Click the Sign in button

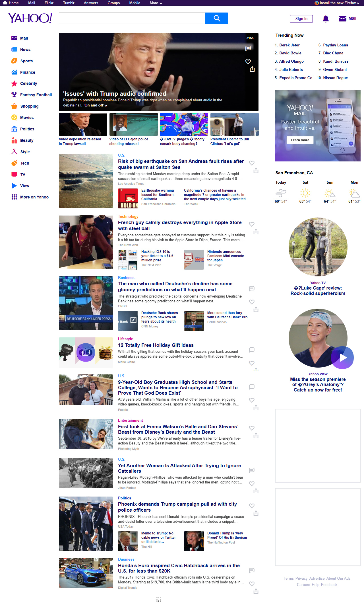[x=301, y=19]
